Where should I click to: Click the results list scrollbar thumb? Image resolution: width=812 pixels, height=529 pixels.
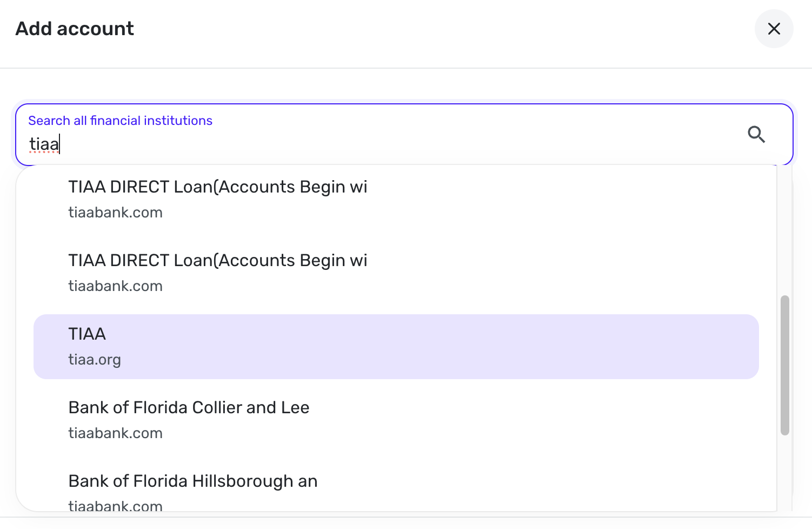click(x=785, y=365)
